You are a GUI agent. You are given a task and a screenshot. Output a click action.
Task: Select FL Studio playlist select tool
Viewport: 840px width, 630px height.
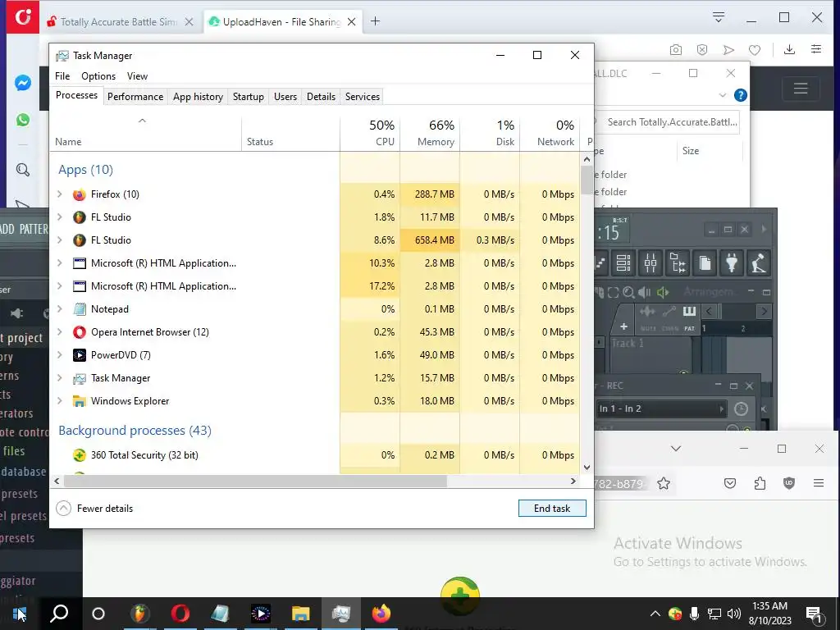tap(613, 293)
